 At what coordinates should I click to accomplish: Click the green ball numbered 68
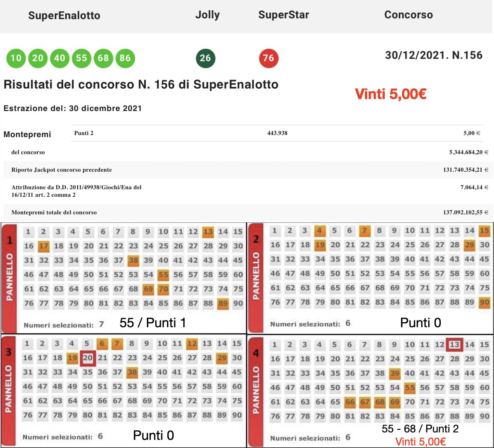pyautogui.click(x=103, y=58)
